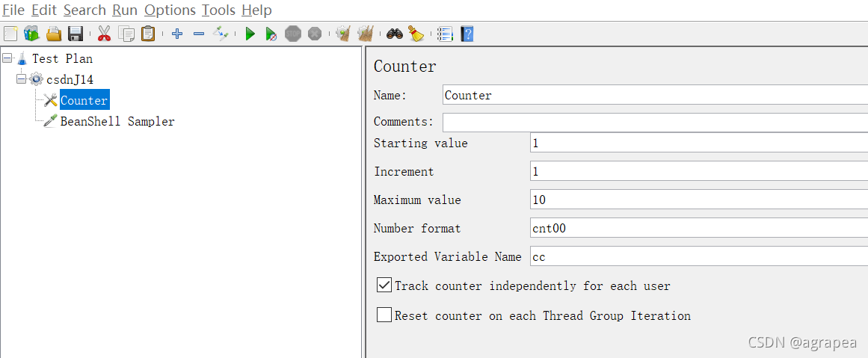Open the Edit menu
The height and width of the screenshot is (358, 868).
coord(43,10)
